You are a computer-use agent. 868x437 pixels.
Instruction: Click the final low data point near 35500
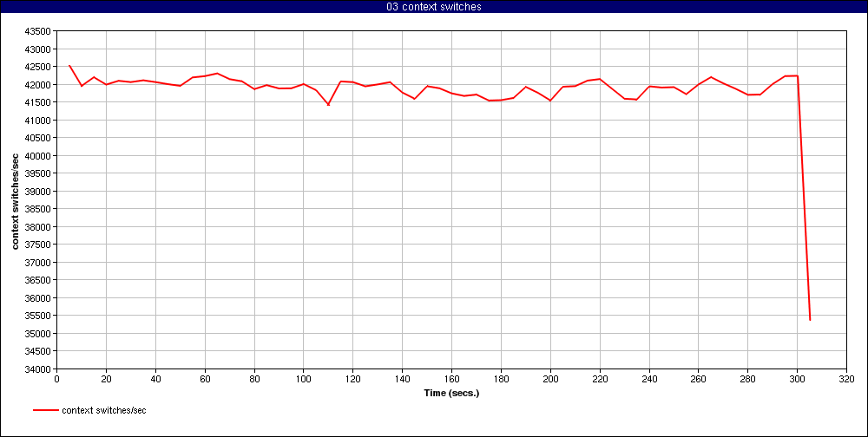point(810,320)
